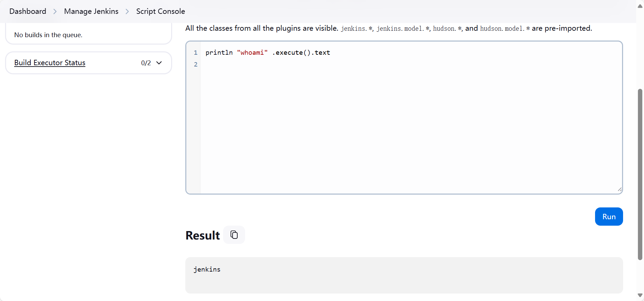Click line number 1 in editor gutter
This screenshot has height=301, width=644.
[x=195, y=52]
